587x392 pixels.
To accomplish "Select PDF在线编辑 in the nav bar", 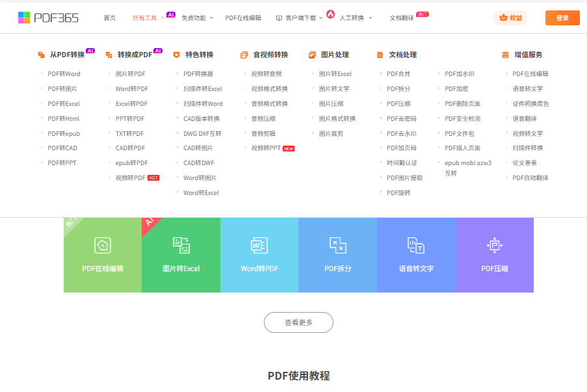I will [243, 18].
